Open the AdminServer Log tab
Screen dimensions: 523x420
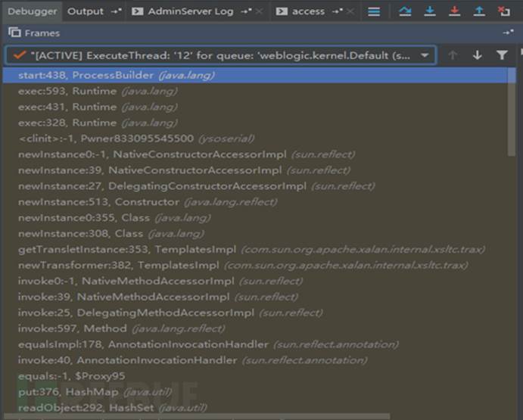(191, 11)
